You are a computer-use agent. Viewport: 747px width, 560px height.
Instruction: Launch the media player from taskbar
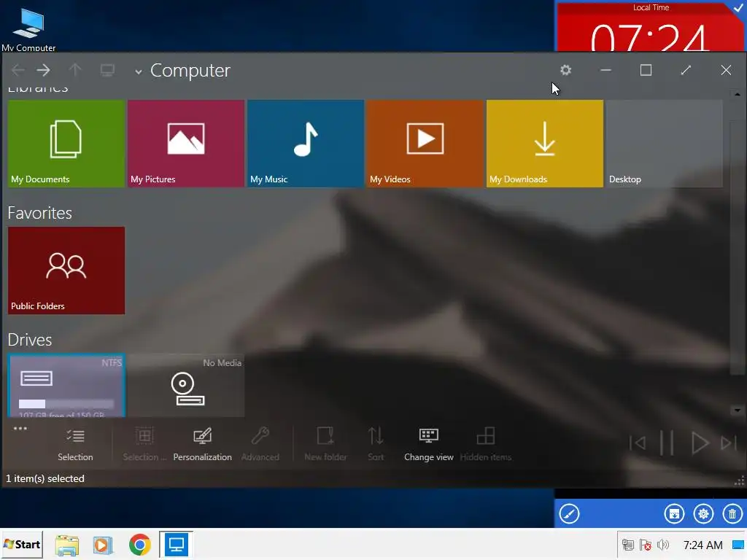pos(102,545)
